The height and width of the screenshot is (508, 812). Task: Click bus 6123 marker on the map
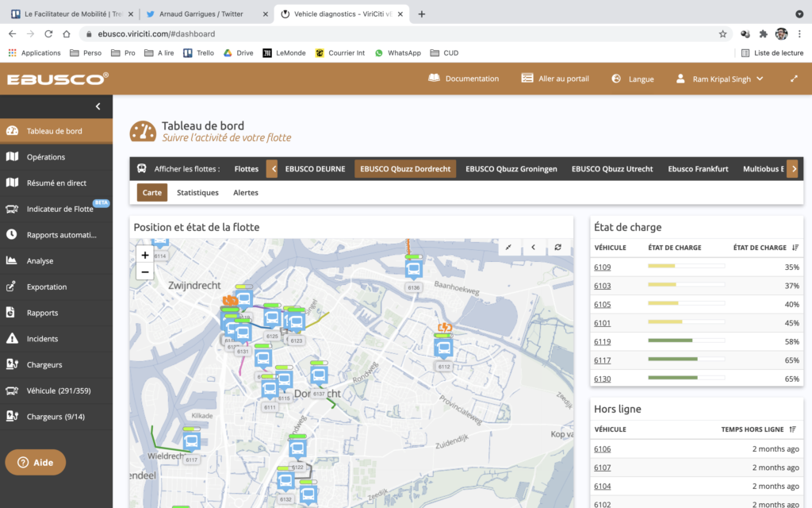[x=297, y=324]
